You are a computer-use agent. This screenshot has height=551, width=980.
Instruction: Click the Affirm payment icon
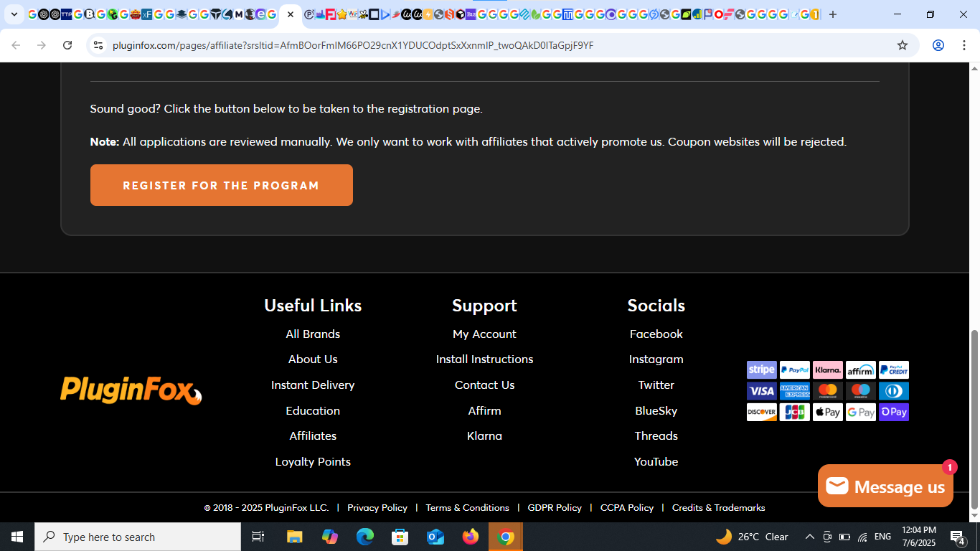tap(860, 370)
